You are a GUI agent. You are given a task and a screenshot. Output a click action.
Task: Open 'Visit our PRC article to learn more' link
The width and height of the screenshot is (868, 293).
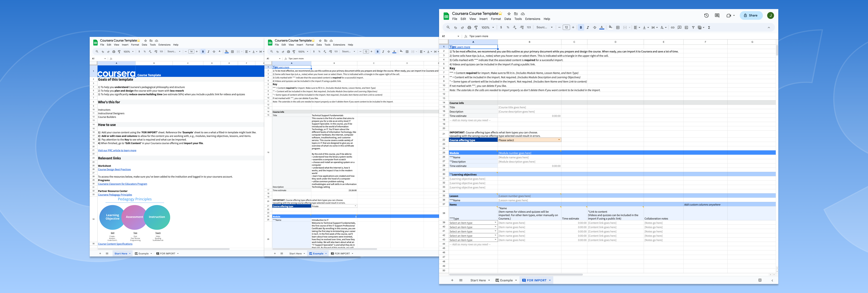117,150
